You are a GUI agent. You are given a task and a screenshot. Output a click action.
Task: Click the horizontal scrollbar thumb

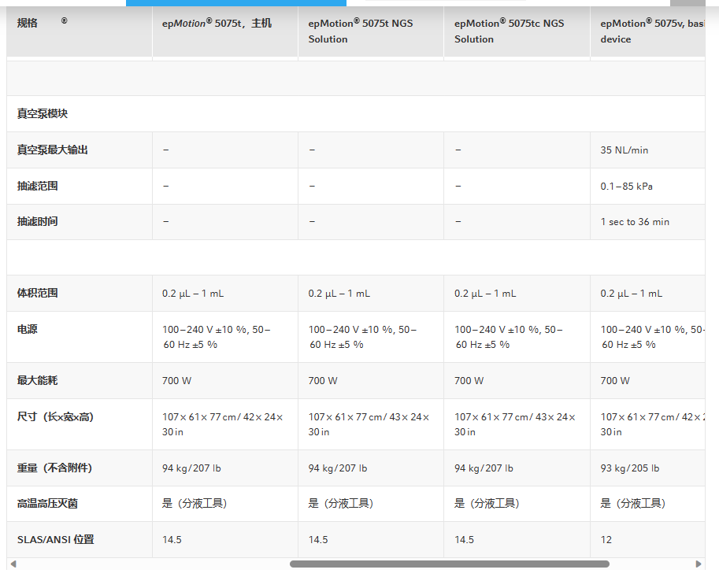point(449,564)
